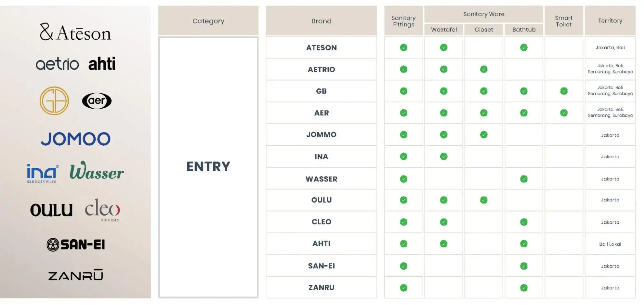Click the Bali Lokal territory cell

click(610, 244)
